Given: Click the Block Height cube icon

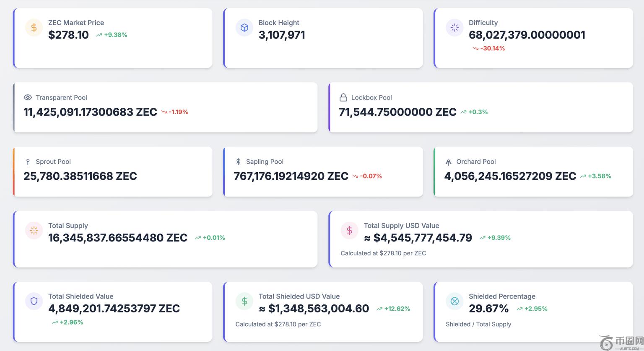Looking at the screenshot, I should (x=244, y=28).
